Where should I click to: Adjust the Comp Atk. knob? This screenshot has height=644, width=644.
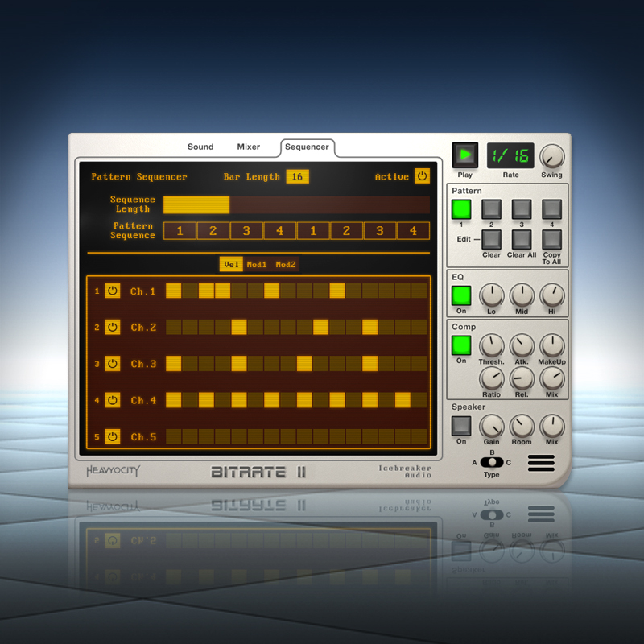(522, 346)
